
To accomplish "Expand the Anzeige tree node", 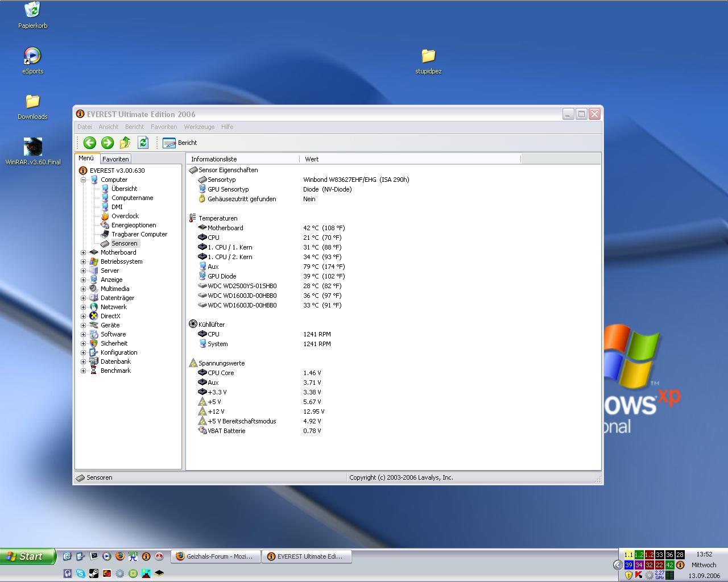I will pyautogui.click(x=83, y=280).
